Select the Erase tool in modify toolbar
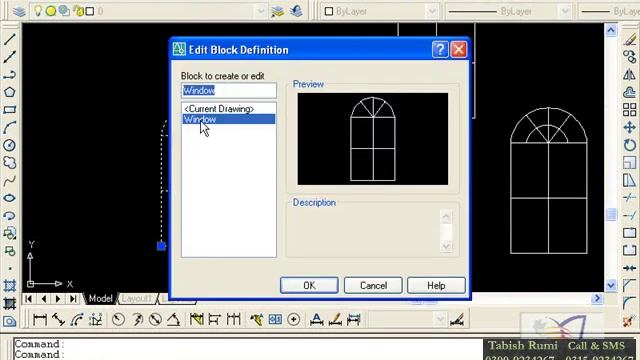This screenshot has height=360, width=640. click(629, 39)
